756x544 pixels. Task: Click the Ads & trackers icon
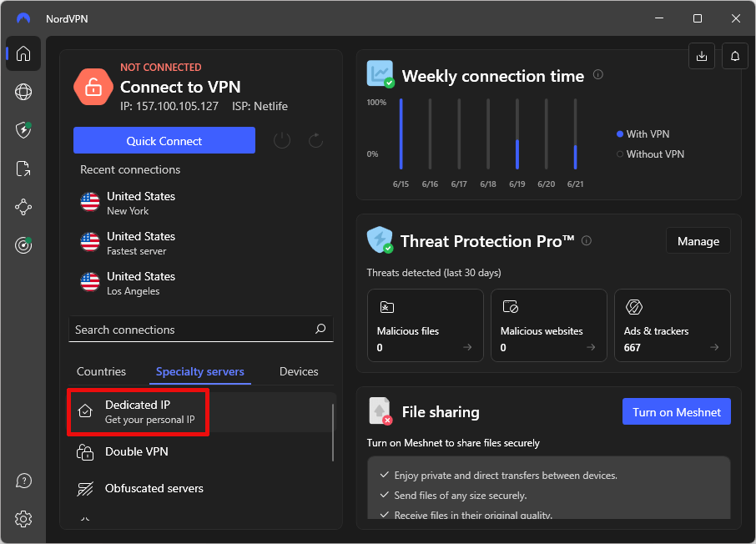(634, 307)
